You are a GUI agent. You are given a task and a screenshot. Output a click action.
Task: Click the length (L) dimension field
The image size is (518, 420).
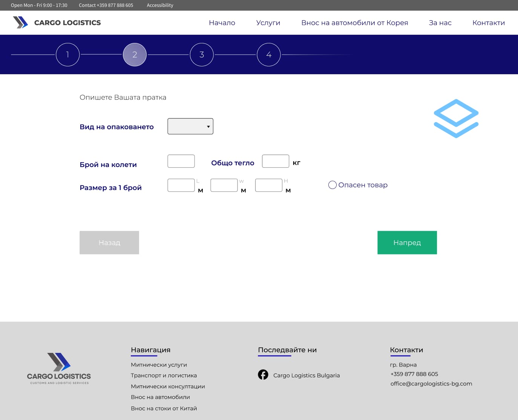click(181, 185)
